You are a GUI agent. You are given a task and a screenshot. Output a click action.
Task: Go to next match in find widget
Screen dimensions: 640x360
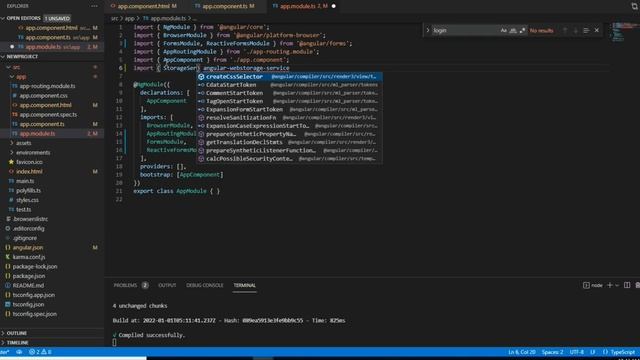576,30
